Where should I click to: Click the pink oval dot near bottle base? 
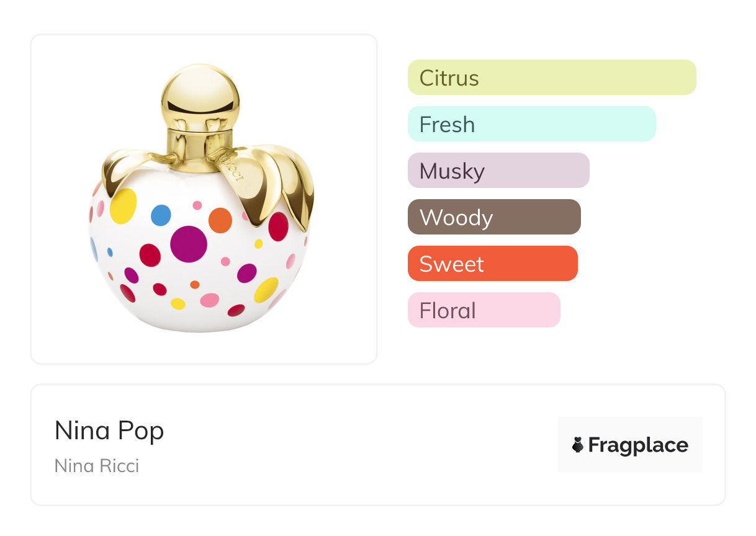tap(209, 300)
